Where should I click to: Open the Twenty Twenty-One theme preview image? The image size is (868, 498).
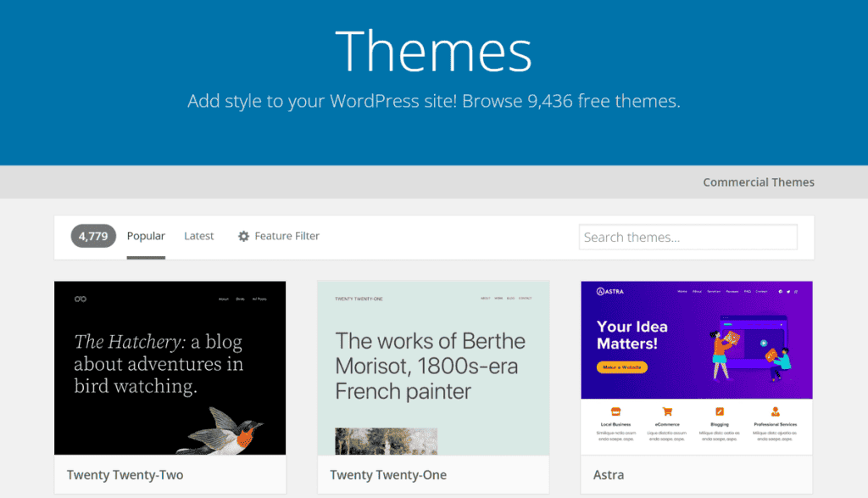433,368
